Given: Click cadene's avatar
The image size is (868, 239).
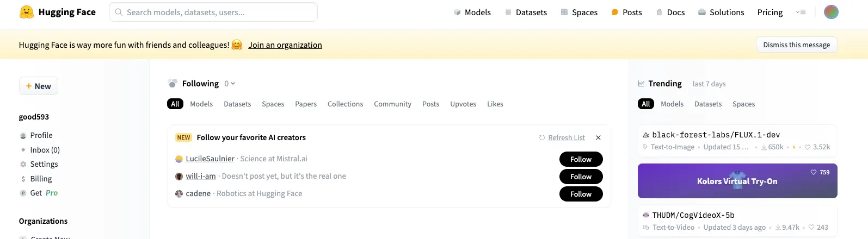Looking at the screenshot, I should tap(179, 194).
